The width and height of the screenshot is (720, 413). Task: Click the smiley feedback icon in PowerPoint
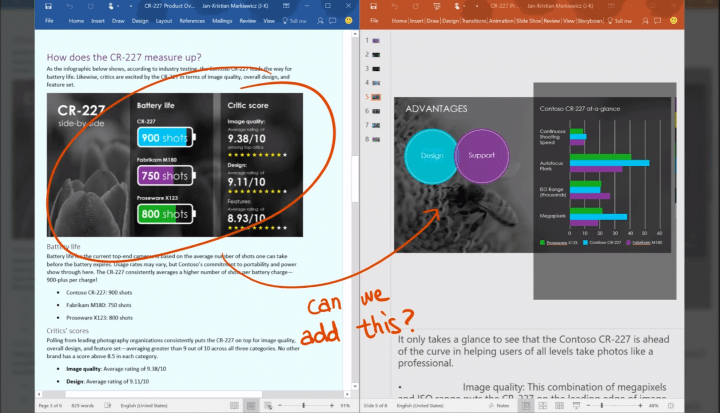674,21
